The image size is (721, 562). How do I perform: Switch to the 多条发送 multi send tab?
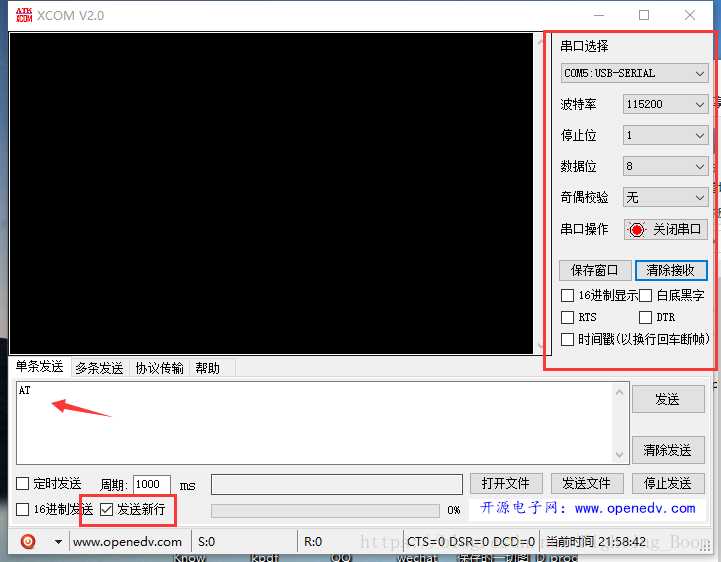point(99,368)
